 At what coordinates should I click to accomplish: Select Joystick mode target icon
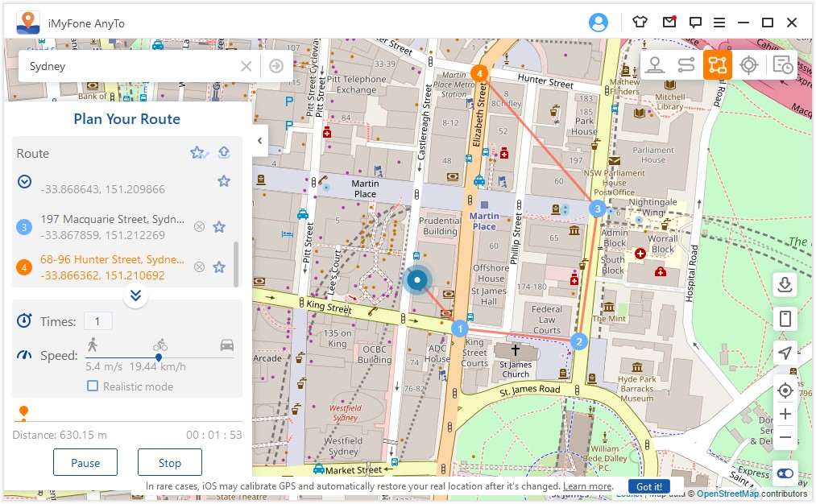748,65
